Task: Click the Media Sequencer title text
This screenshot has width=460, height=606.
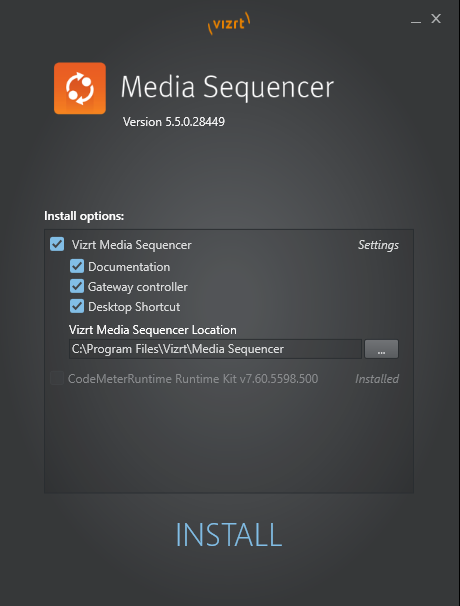Action: [227, 87]
